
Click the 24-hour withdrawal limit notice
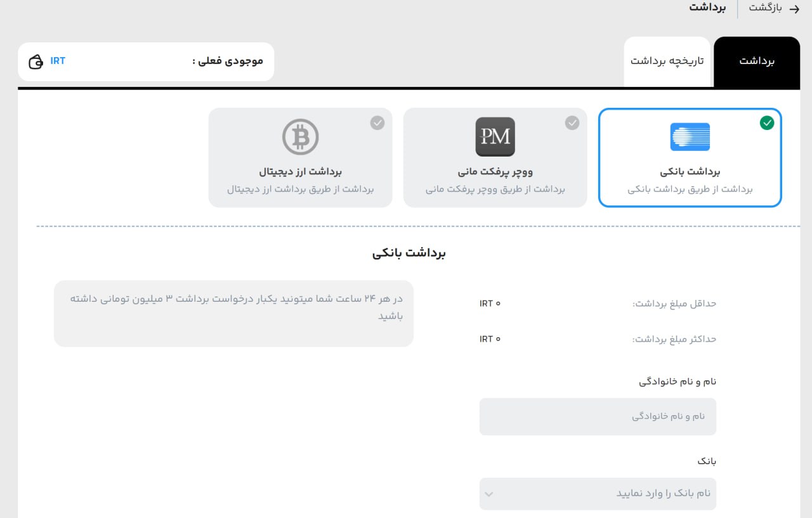(x=233, y=313)
